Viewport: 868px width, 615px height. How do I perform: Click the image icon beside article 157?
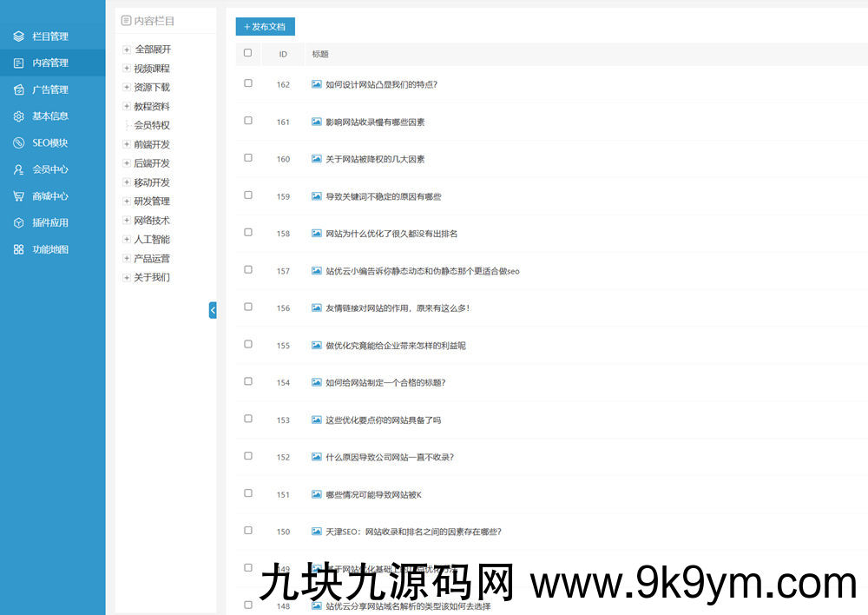point(316,270)
